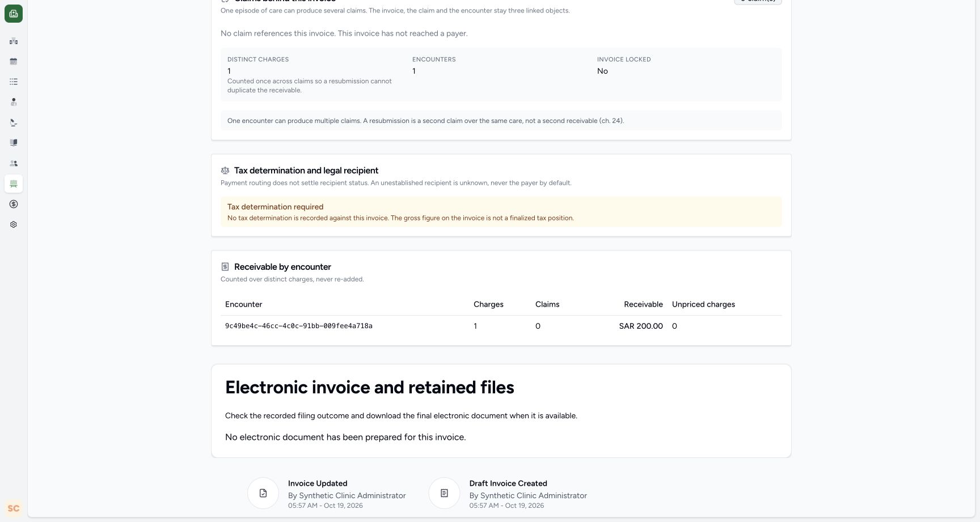Click the DISTINCT CHARGES label
The height and width of the screenshot is (522, 980).
point(258,60)
